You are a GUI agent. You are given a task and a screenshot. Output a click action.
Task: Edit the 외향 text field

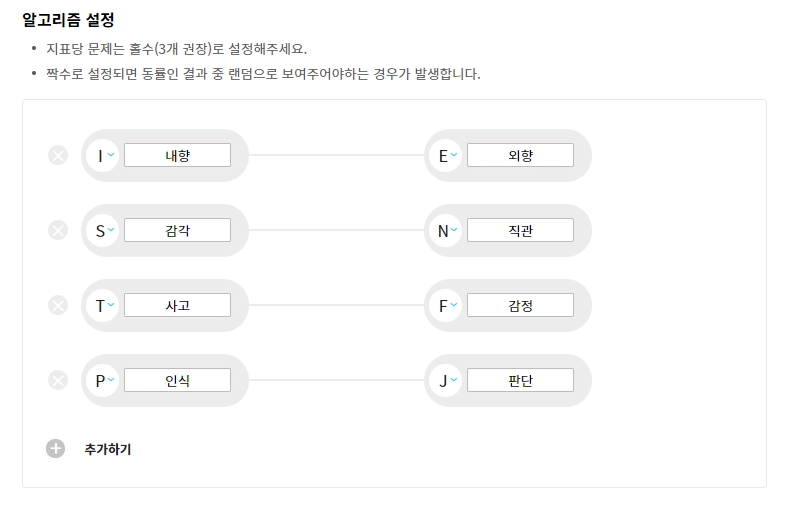click(520, 155)
